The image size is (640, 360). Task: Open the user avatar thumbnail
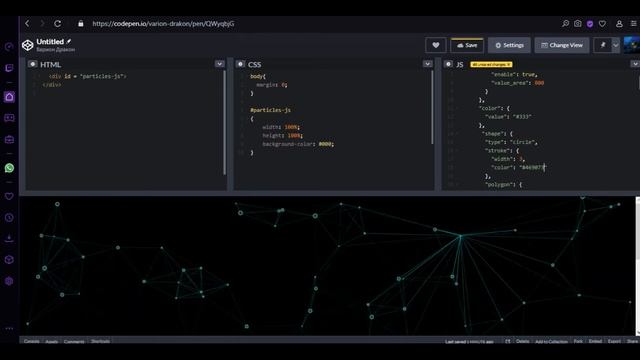pos(632,45)
